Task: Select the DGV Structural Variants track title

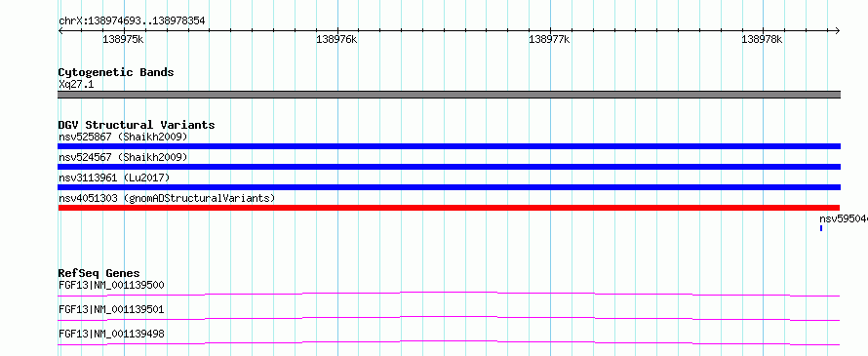Action: (x=137, y=125)
